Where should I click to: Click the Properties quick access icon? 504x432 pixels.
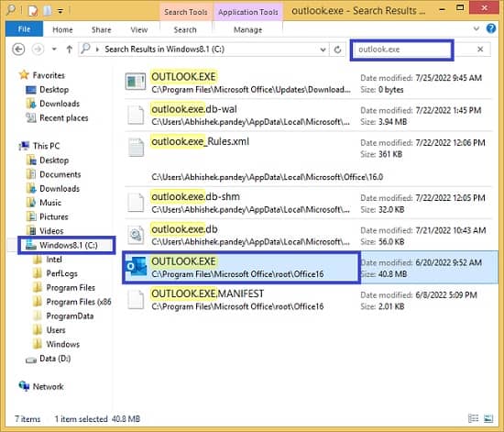(x=33, y=11)
